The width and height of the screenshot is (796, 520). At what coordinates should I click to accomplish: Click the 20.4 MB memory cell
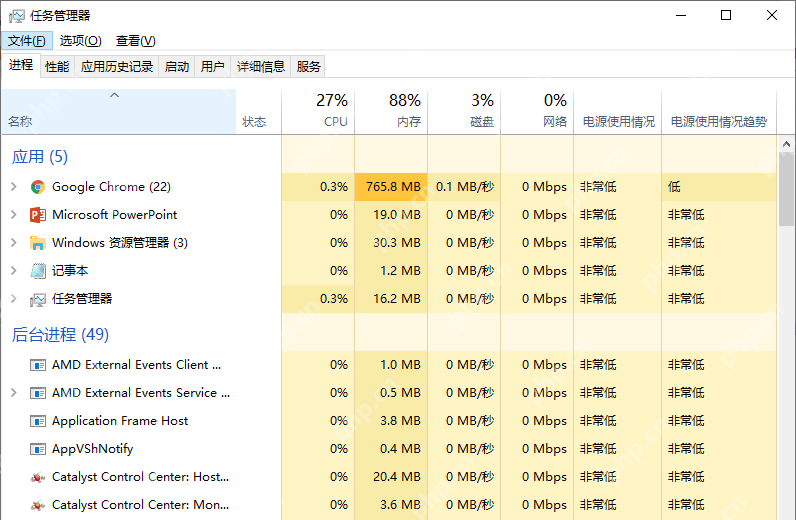tap(391, 477)
